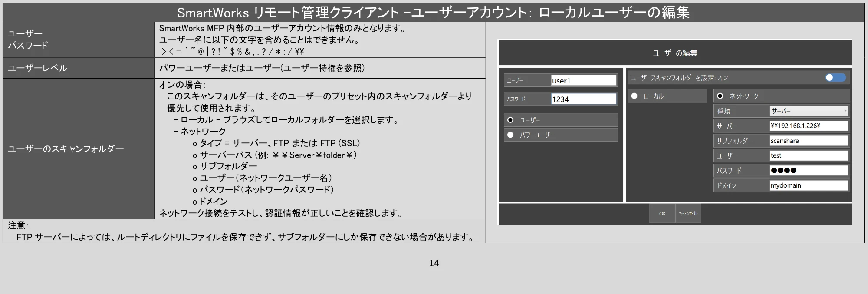The width and height of the screenshot is (868, 294).
Task: Click the line 'o タイプ = サーバー、FTP または FTP (SSL)'
Action: [x=276, y=143]
